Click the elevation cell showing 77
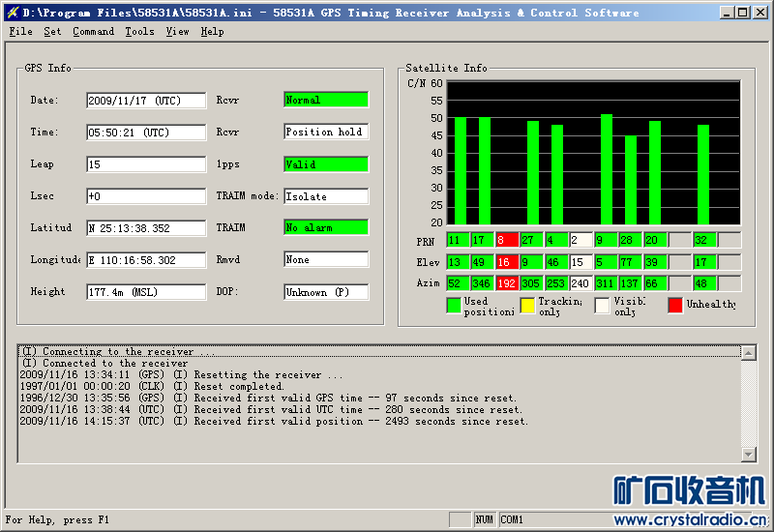774x532 pixels. coord(631,262)
